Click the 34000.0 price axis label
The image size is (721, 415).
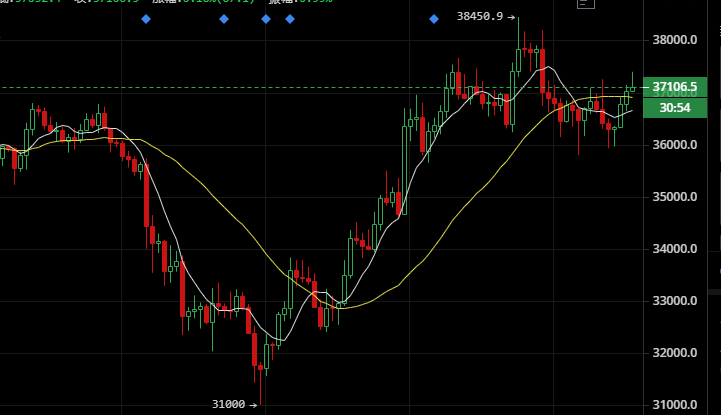coord(675,249)
